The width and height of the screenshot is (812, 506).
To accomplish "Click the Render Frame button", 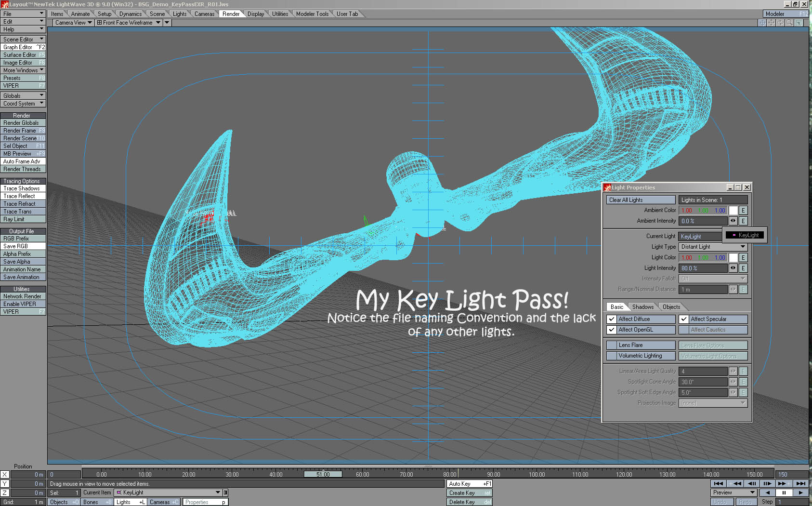I will [x=23, y=131].
